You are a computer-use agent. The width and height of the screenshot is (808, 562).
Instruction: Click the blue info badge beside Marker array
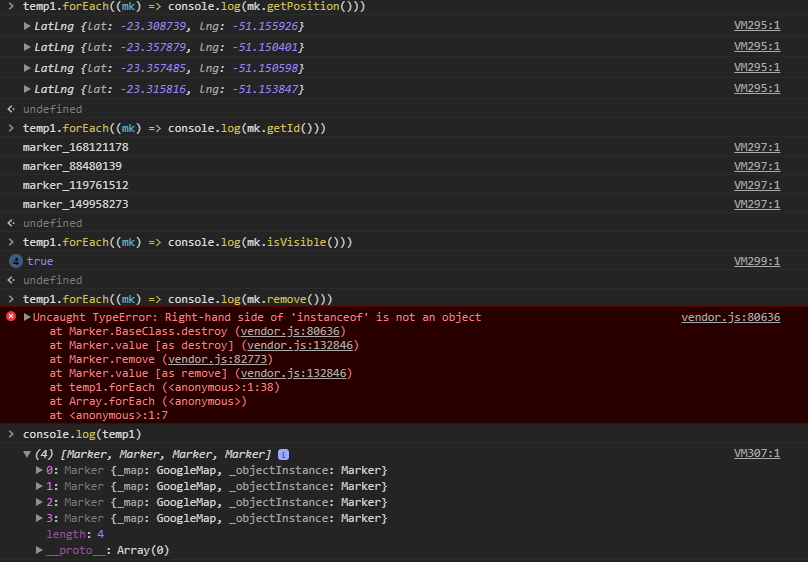click(x=283, y=454)
